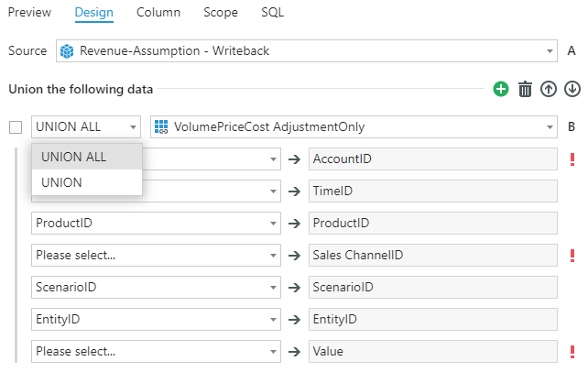
Task: Click the Value target field
Action: [x=432, y=351]
